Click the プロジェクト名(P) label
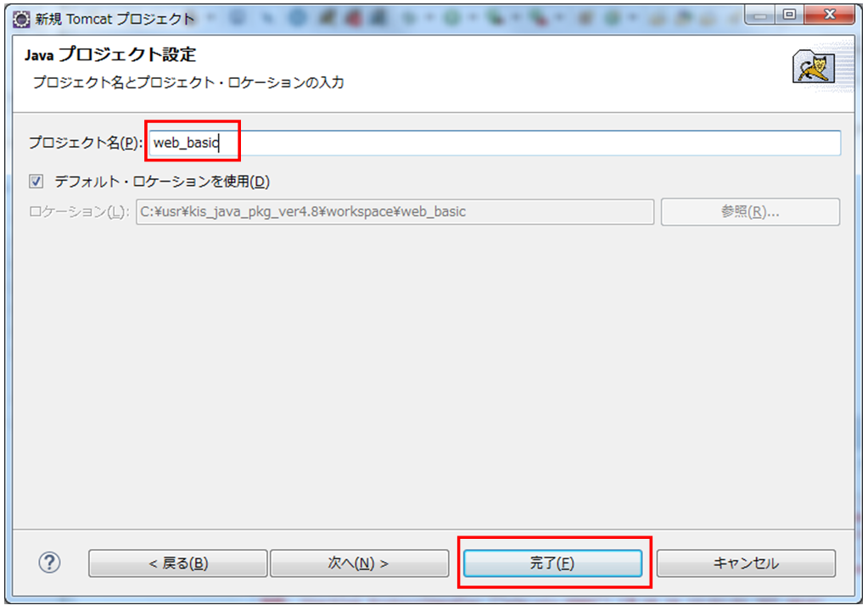Screen dimensions: 868x611 point(86,143)
